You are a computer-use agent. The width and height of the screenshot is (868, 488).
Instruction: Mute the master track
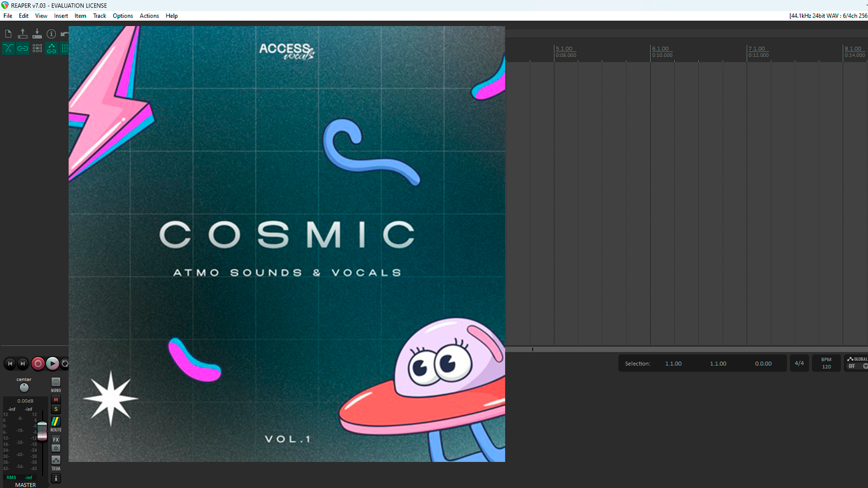56,400
